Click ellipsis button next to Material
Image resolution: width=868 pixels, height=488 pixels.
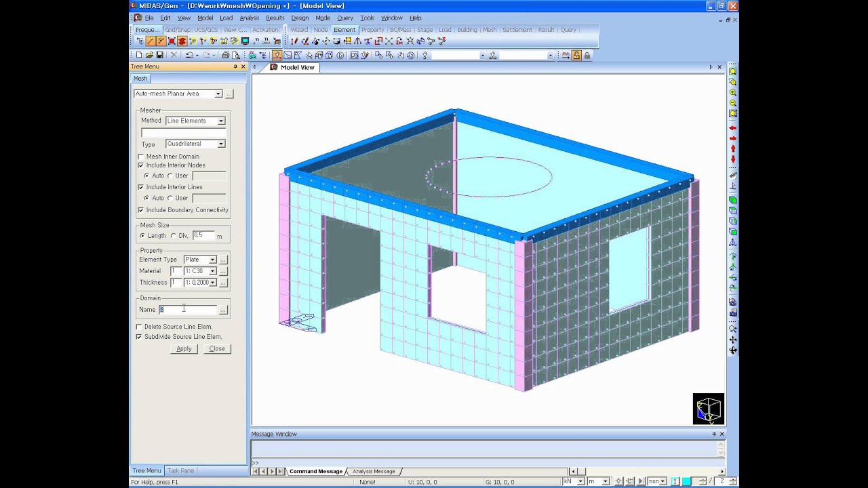tap(223, 271)
